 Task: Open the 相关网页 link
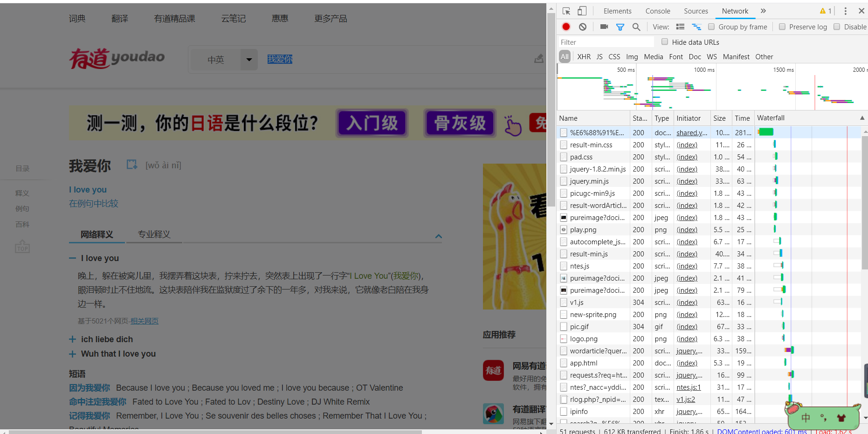click(x=145, y=321)
